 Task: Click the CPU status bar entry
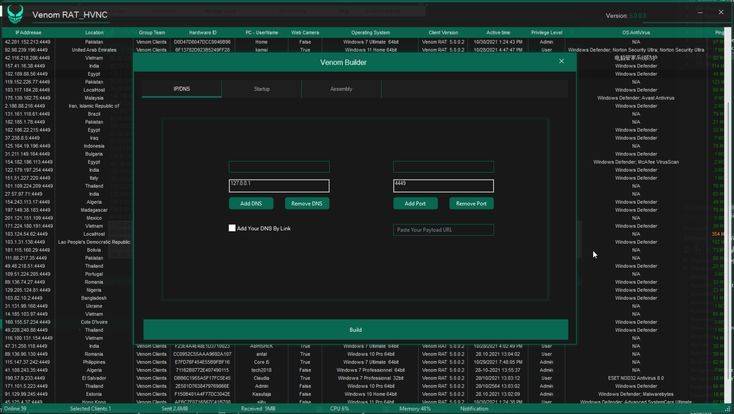(339, 409)
